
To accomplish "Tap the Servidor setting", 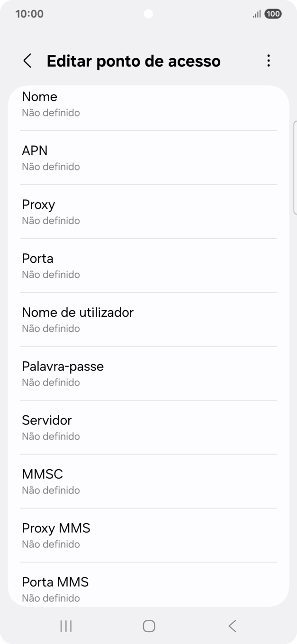I will (x=148, y=427).
